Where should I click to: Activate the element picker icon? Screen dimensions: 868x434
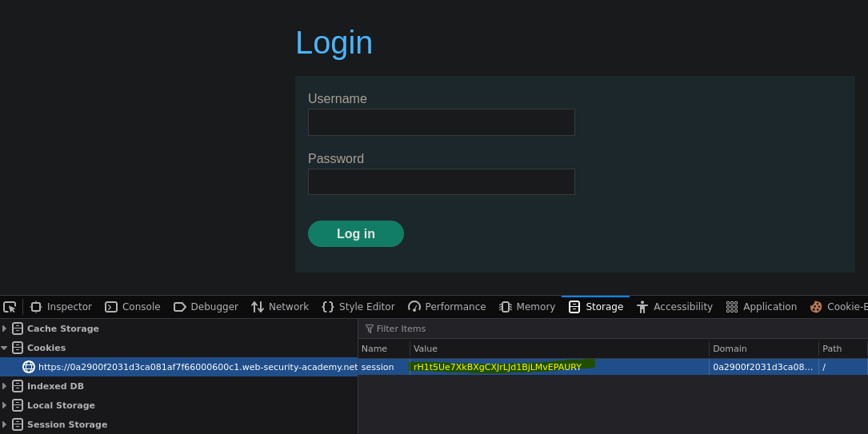(10, 307)
